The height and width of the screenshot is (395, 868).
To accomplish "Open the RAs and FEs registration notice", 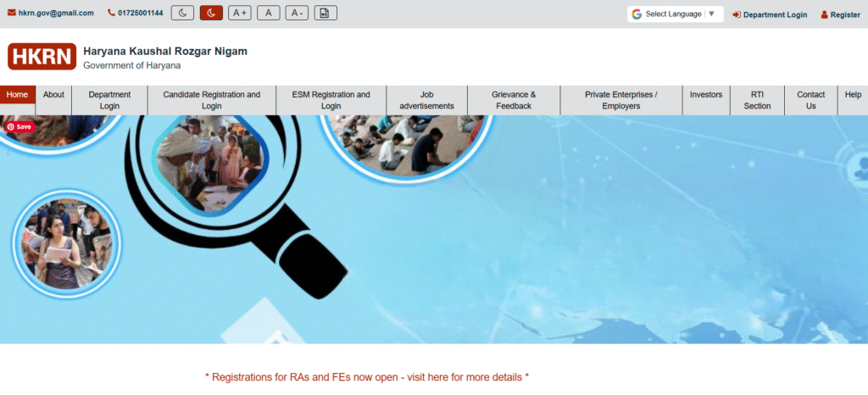I will pyautogui.click(x=367, y=376).
